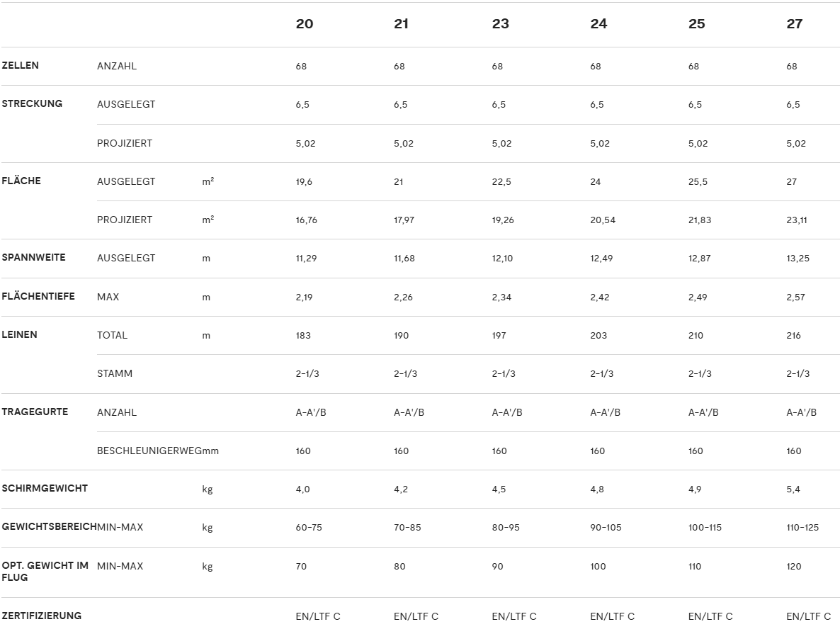Select the STRECKUNG row label

[x=32, y=103]
